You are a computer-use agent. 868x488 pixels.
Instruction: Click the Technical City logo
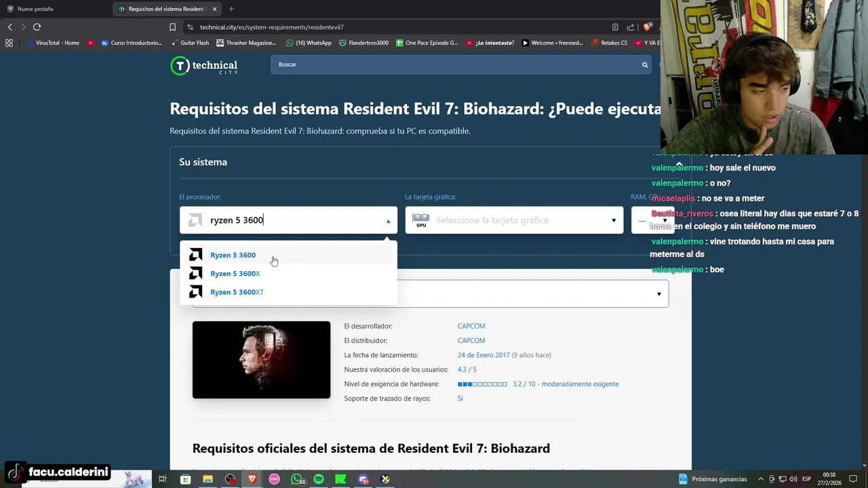203,66
